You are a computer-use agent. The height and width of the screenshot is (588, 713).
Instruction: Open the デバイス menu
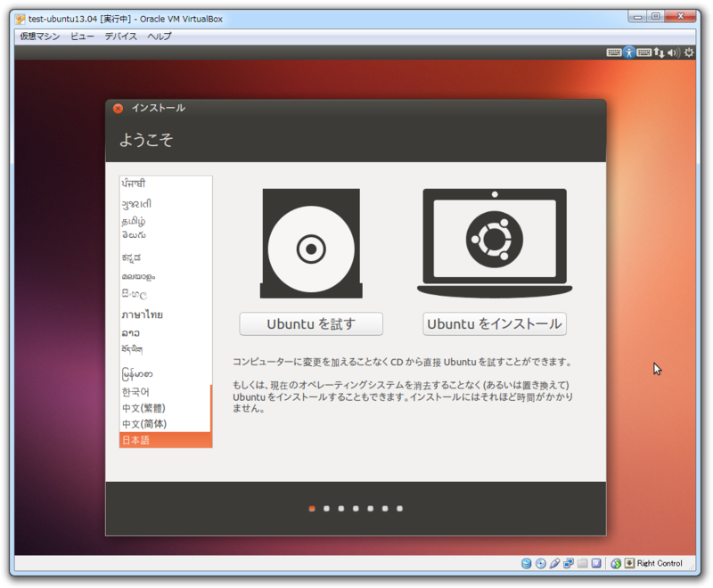point(120,37)
